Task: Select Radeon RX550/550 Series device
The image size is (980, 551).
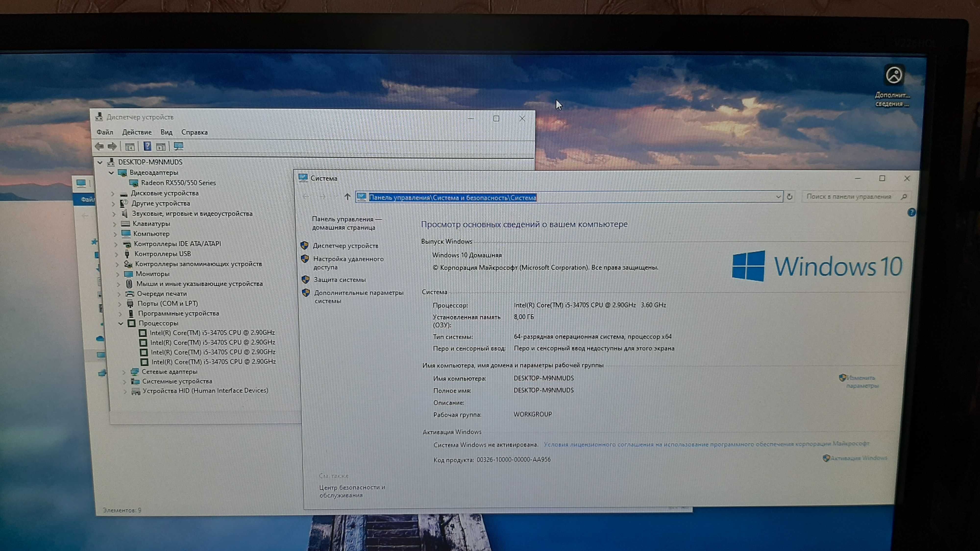Action: pos(178,182)
